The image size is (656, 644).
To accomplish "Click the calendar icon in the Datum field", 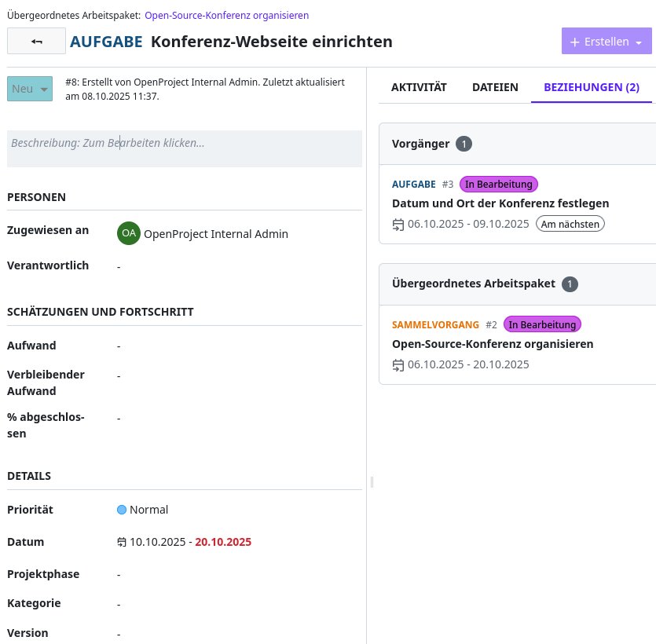I will [122, 542].
